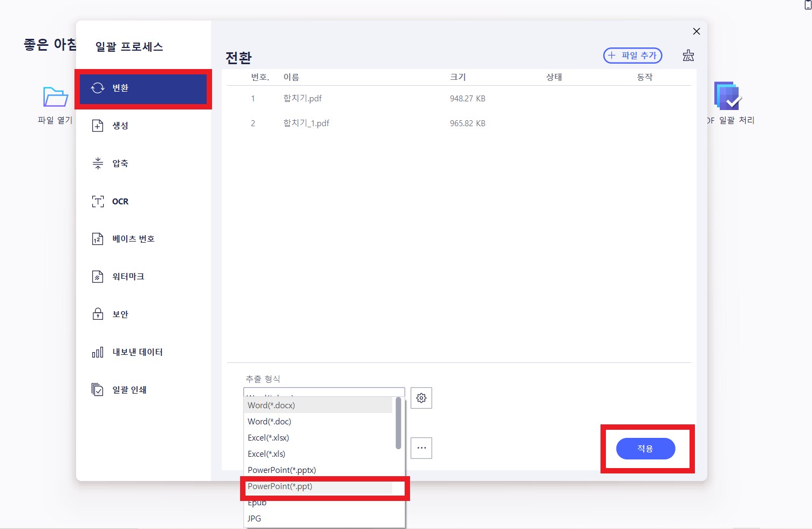
Task: Open the PDF 일괄 처리 icon
Action: (x=727, y=96)
